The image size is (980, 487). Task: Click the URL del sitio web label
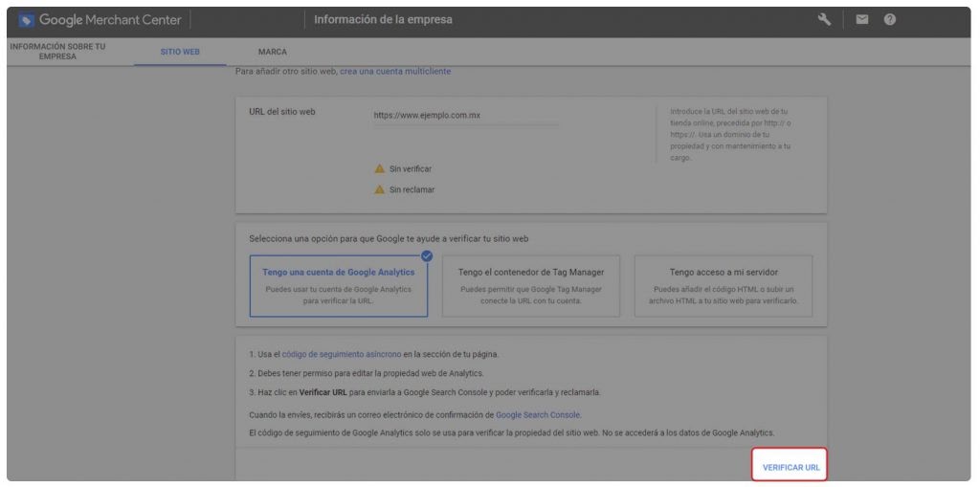tap(282, 112)
